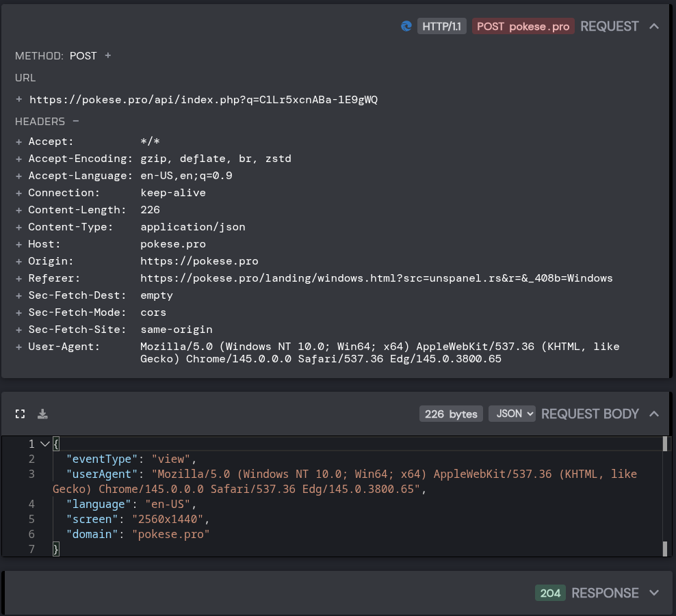The width and height of the screenshot is (676, 616).
Task: Click the request body editor scrollbar
Action: coord(665,496)
